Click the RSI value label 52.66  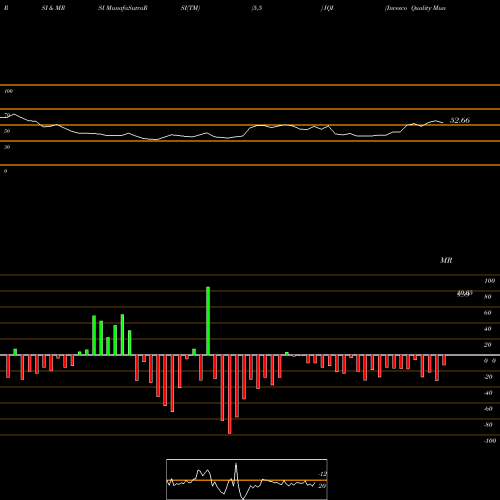point(460,120)
